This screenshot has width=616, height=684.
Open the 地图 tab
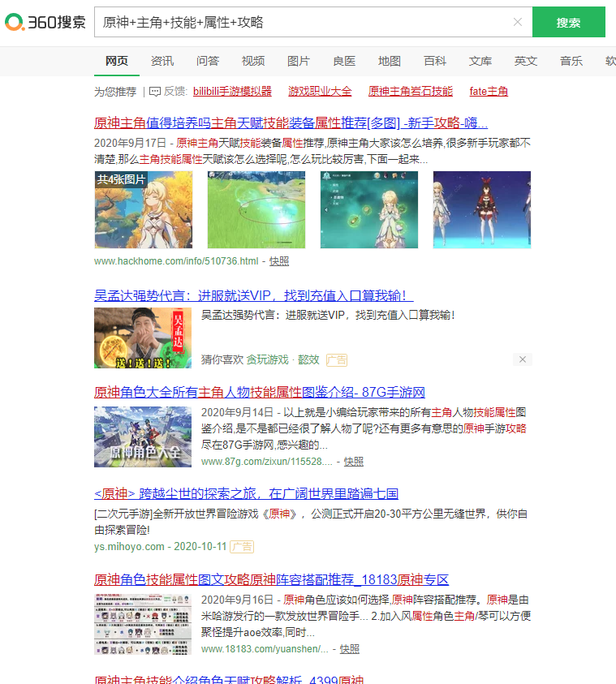click(x=389, y=61)
